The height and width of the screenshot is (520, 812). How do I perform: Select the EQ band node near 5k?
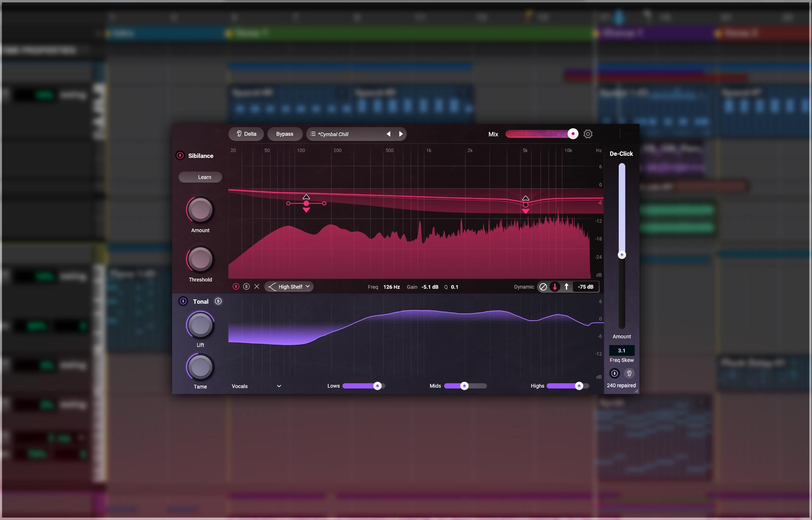pyautogui.click(x=526, y=205)
